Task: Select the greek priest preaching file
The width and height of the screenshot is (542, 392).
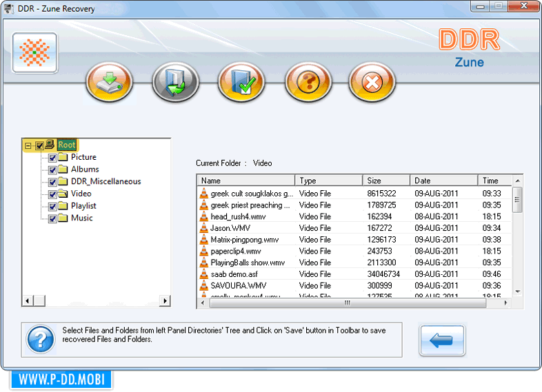Action: pos(354,205)
